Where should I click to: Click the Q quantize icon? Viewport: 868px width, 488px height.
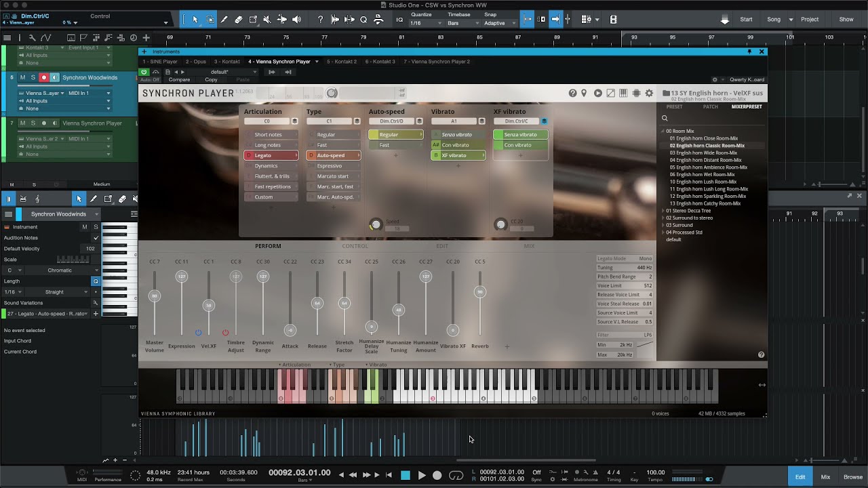coord(363,20)
